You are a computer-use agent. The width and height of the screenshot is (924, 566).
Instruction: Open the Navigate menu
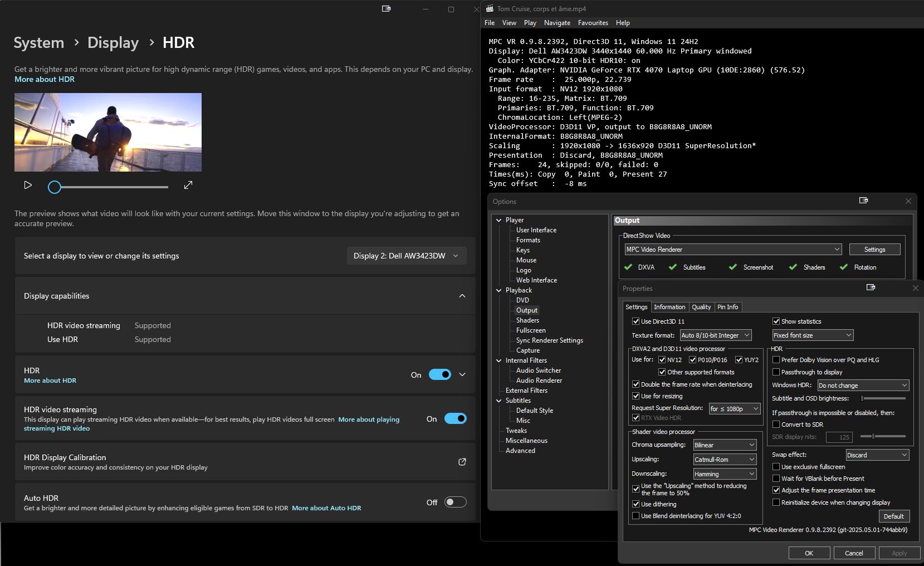pyautogui.click(x=557, y=23)
